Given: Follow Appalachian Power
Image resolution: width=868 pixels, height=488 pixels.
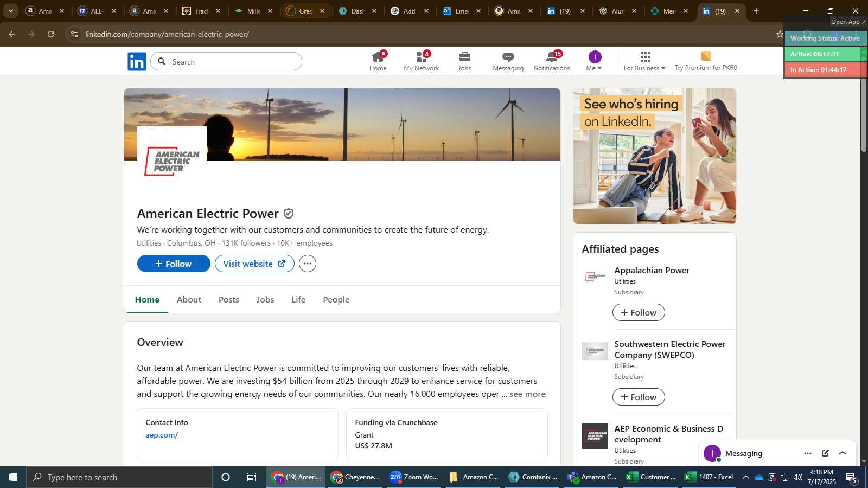Looking at the screenshot, I should (x=639, y=312).
